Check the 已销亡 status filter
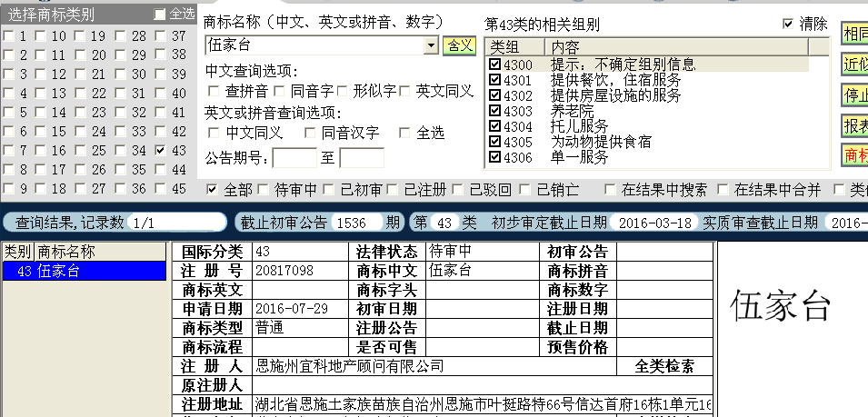This screenshot has height=417, width=868. tap(524, 190)
